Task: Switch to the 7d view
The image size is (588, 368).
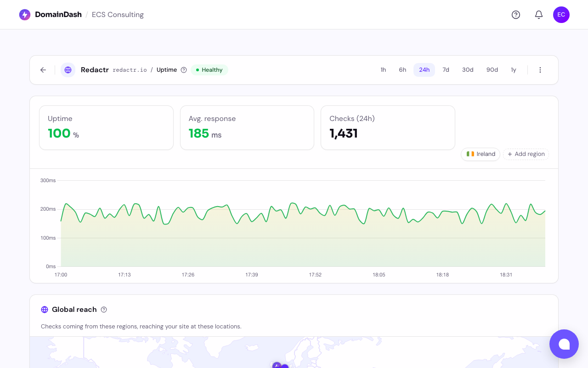Action: point(446,69)
